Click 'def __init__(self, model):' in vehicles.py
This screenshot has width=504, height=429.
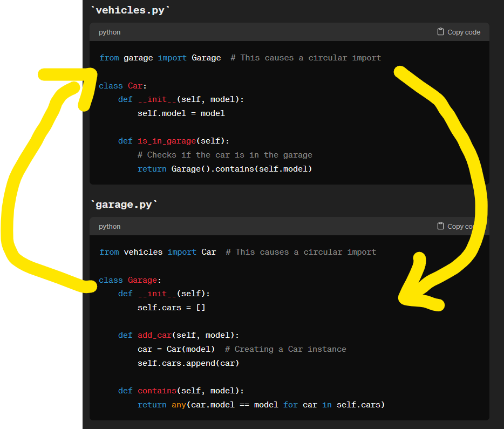pyautogui.click(x=181, y=100)
